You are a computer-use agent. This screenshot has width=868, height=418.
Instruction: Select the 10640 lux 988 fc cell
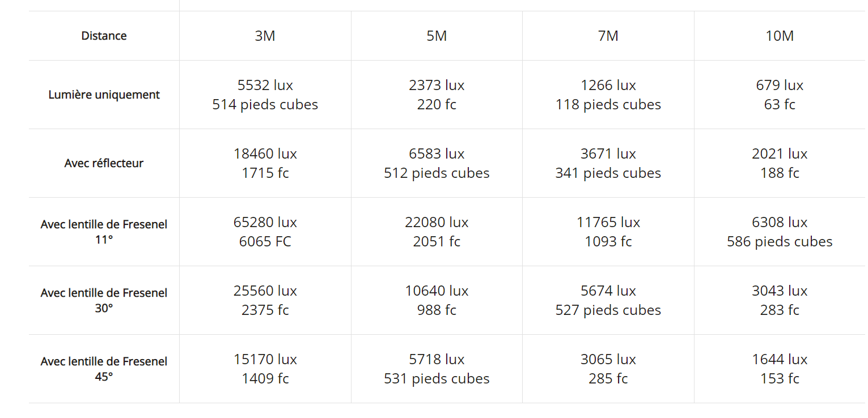click(437, 300)
